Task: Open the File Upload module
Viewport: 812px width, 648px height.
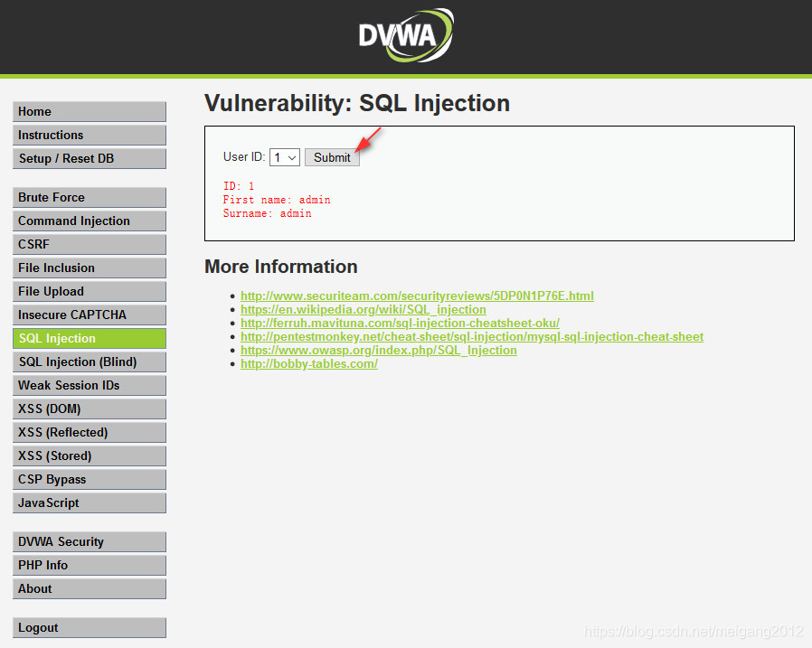Action: pos(90,291)
